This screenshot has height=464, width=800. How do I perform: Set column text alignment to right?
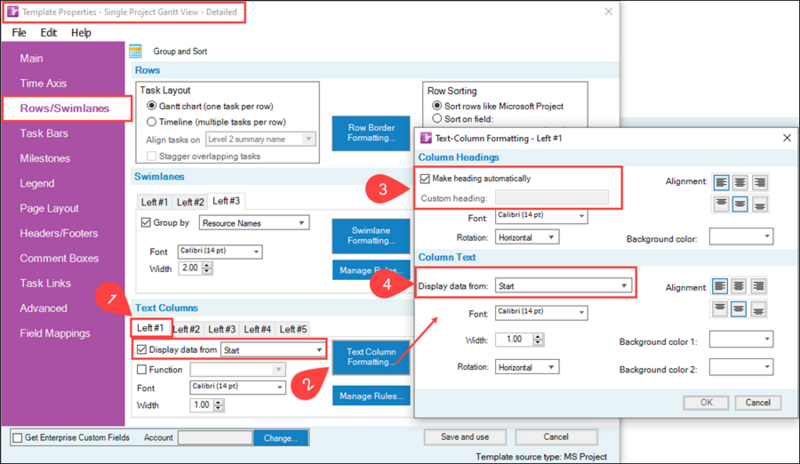(758, 286)
